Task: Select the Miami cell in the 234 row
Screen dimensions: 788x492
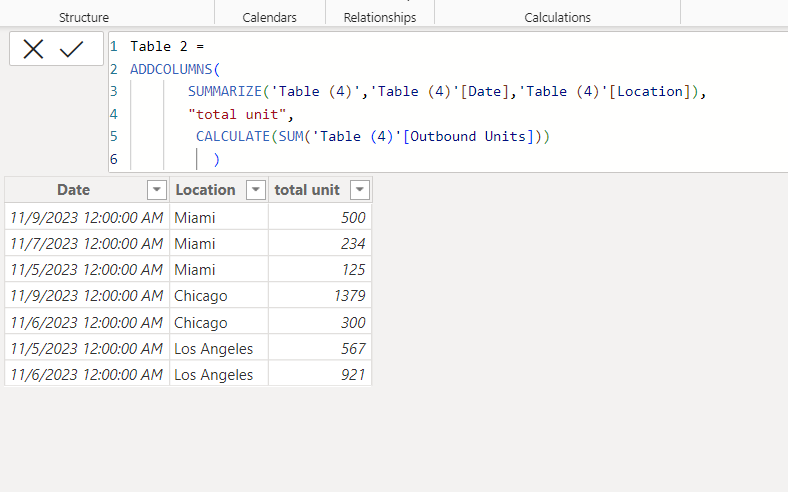Action: [x=219, y=244]
